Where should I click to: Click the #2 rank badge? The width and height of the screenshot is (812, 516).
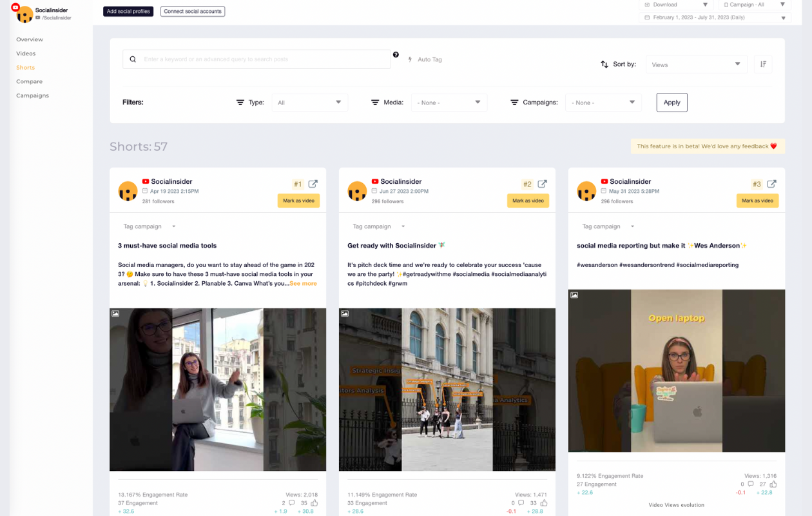527,184
